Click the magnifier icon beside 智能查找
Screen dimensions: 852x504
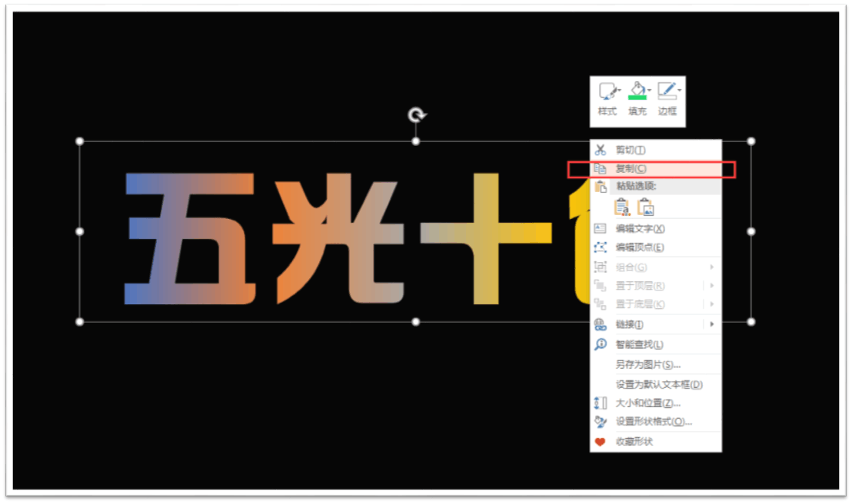(x=601, y=344)
